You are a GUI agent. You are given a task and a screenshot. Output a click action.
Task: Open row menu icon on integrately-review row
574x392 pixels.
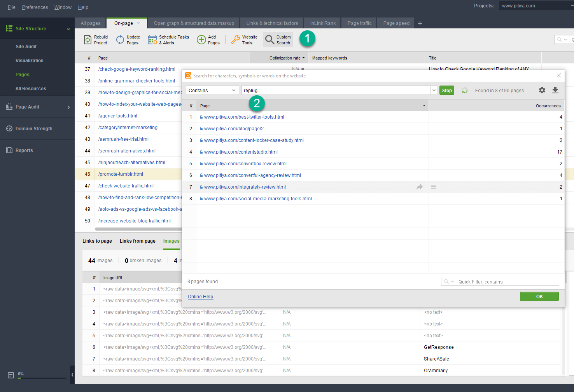434,187
